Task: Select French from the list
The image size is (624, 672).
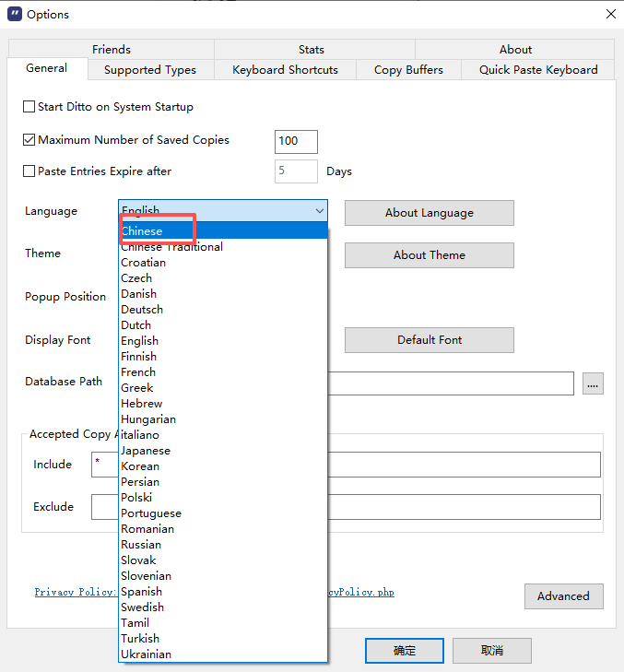Action: (x=223, y=372)
